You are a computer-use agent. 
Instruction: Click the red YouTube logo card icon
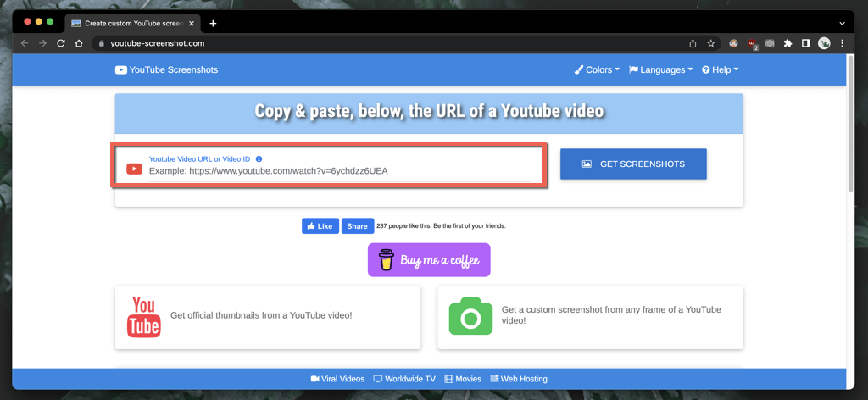click(143, 317)
